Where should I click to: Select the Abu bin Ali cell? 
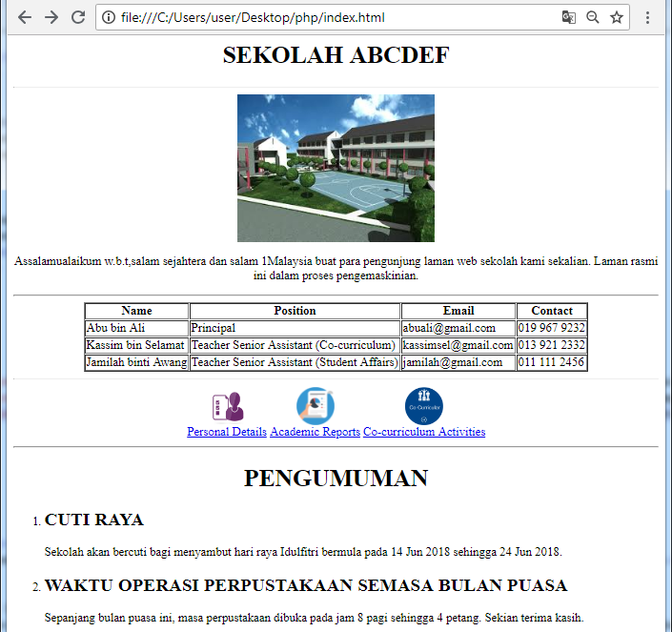tap(136, 328)
